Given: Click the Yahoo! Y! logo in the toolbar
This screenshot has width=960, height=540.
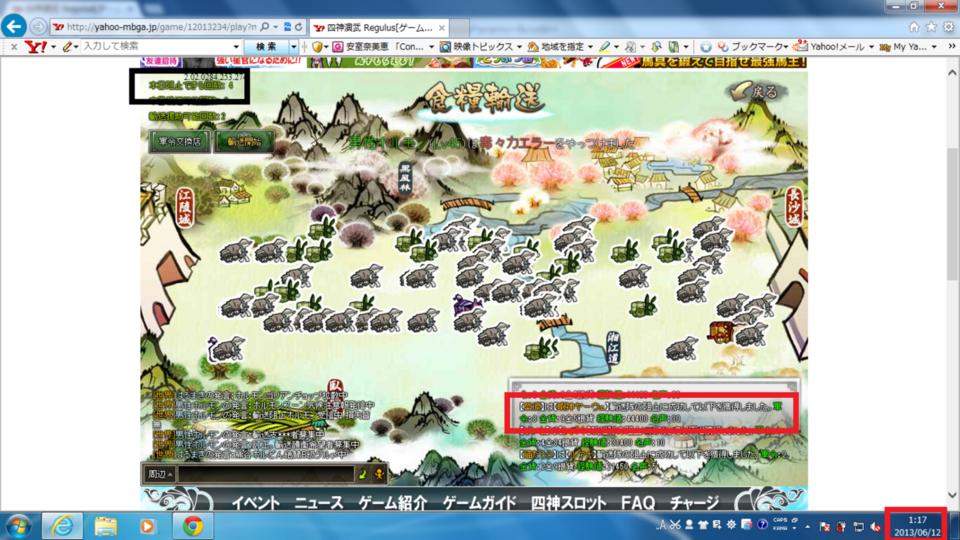Looking at the screenshot, I should (x=36, y=47).
